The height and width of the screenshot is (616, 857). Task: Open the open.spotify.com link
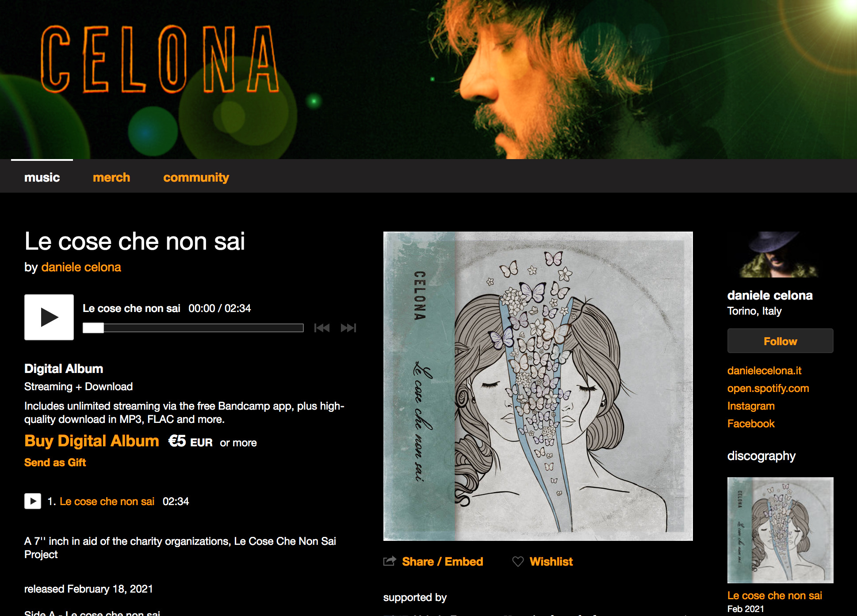[768, 388]
